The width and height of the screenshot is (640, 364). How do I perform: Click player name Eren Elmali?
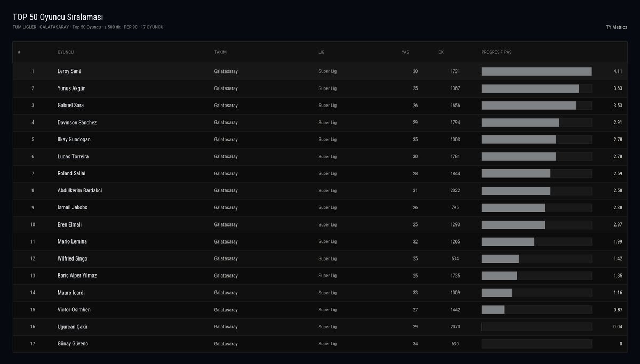click(x=70, y=225)
